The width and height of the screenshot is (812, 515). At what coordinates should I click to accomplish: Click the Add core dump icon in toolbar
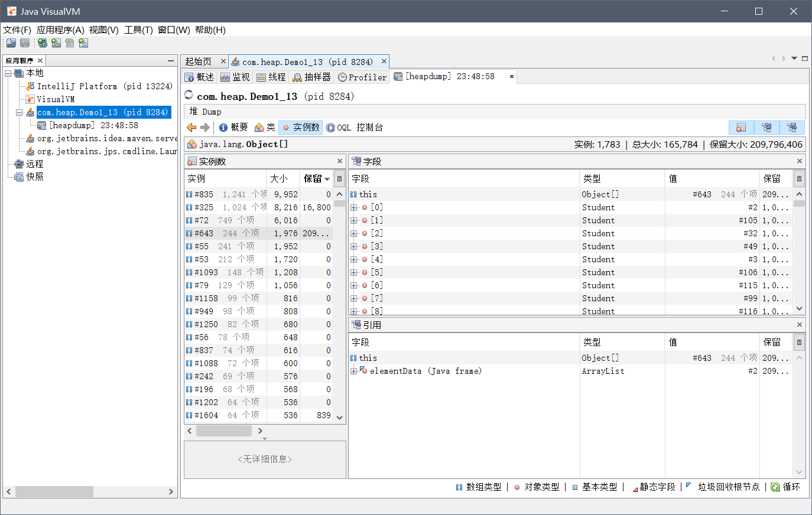pos(70,43)
